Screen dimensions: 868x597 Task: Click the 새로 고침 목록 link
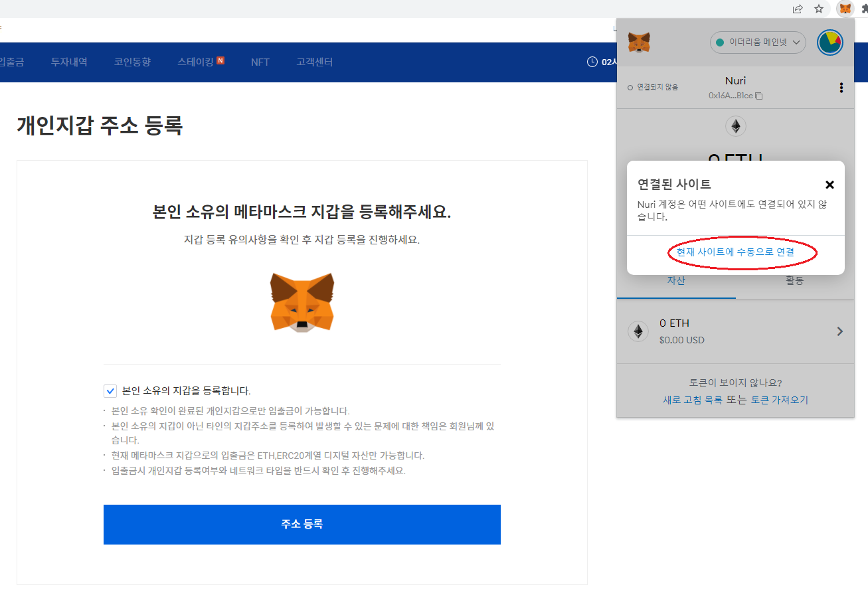point(693,400)
